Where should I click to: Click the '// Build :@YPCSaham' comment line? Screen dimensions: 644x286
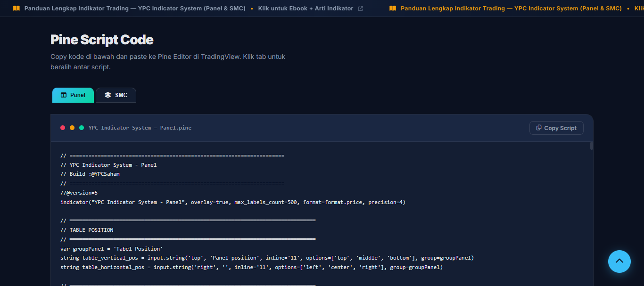point(90,174)
